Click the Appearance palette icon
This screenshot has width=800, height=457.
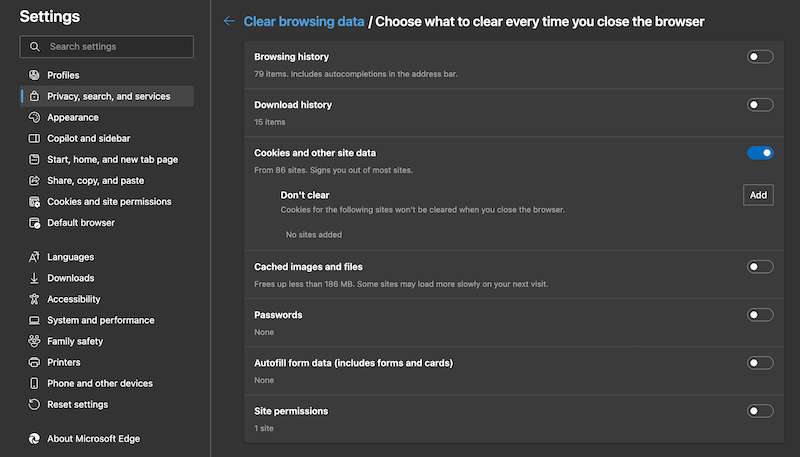(34, 117)
